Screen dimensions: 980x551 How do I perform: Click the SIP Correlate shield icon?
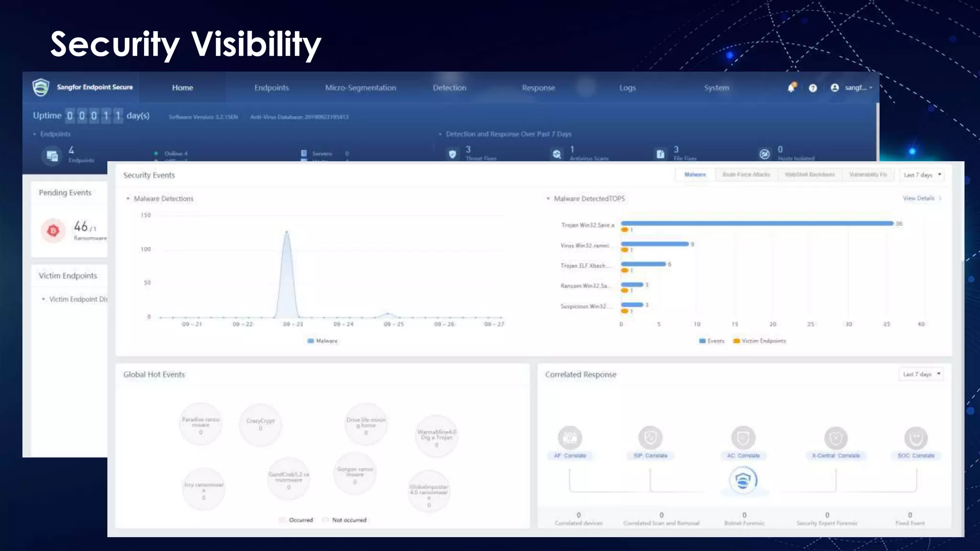tap(650, 437)
